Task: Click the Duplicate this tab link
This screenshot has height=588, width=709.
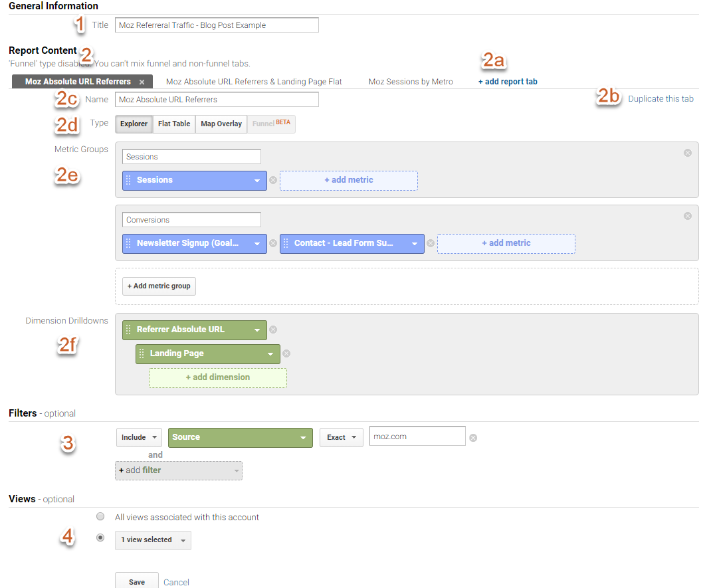Action: [x=660, y=99]
